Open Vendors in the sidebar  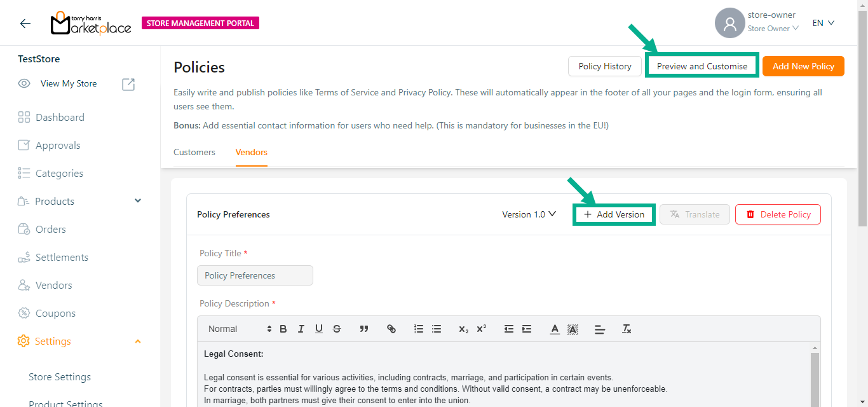tap(53, 286)
